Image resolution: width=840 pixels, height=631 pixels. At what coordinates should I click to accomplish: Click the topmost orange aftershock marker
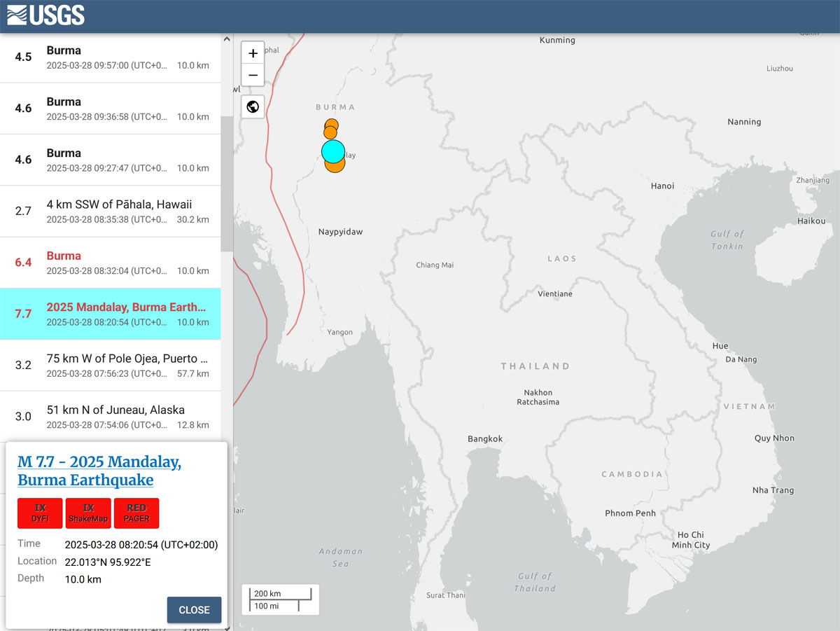pos(332,125)
